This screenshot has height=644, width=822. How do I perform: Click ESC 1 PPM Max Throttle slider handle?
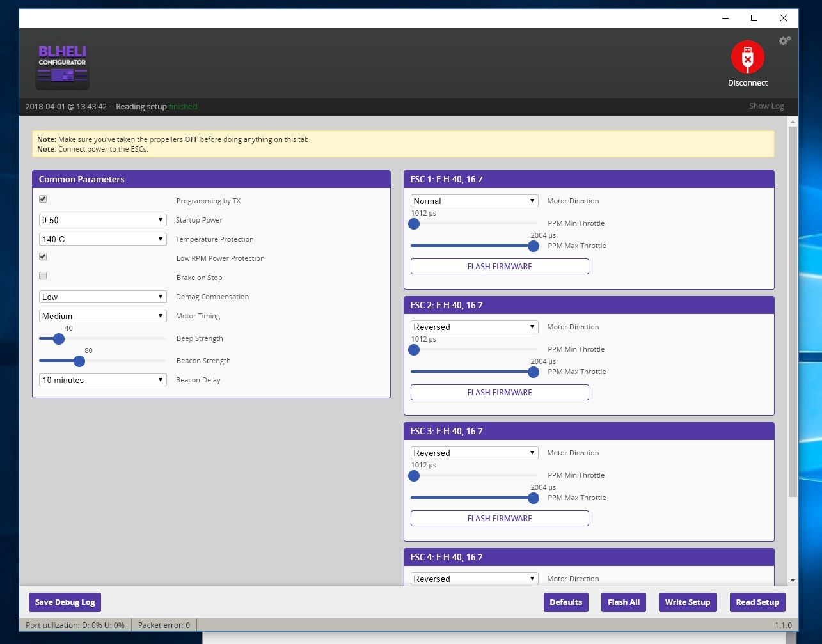pyautogui.click(x=534, y=246)
